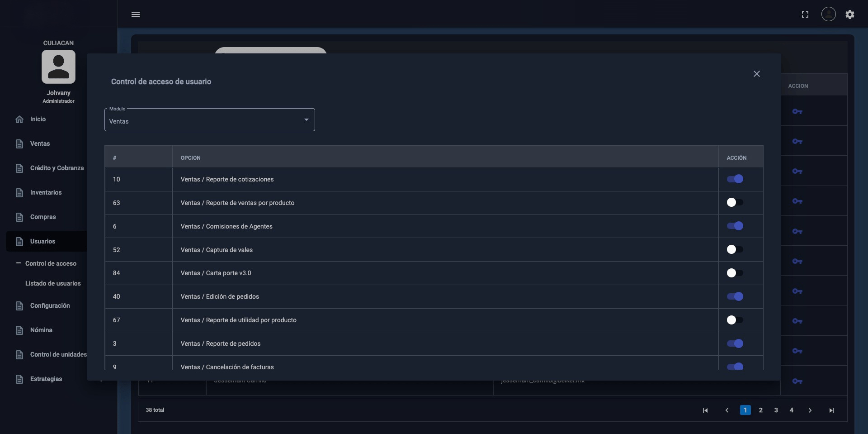This screenshot has width=868, height=434.
Task: Toggle the hamburger menu icon
Action: (x=135, y=14)
